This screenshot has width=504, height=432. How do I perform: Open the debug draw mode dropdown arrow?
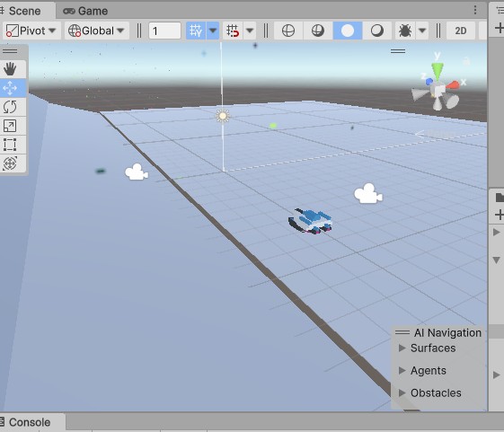(x=422, y=31)
